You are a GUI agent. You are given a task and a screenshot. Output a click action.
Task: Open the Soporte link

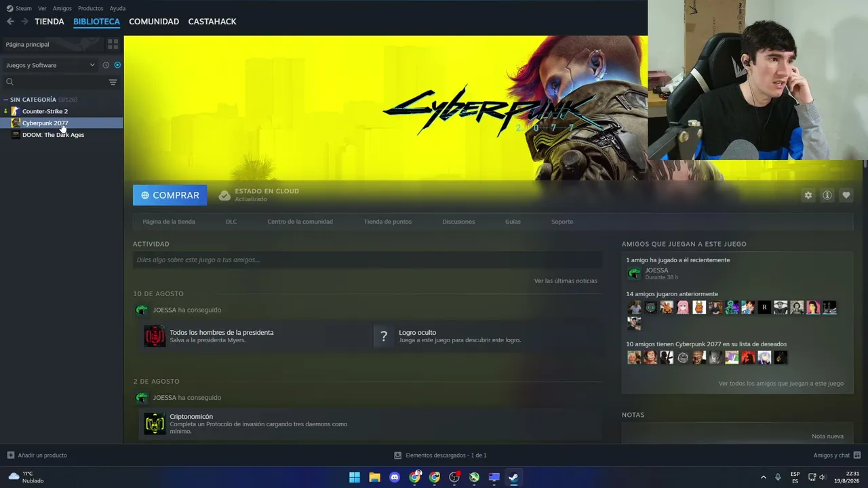point(562,222)
